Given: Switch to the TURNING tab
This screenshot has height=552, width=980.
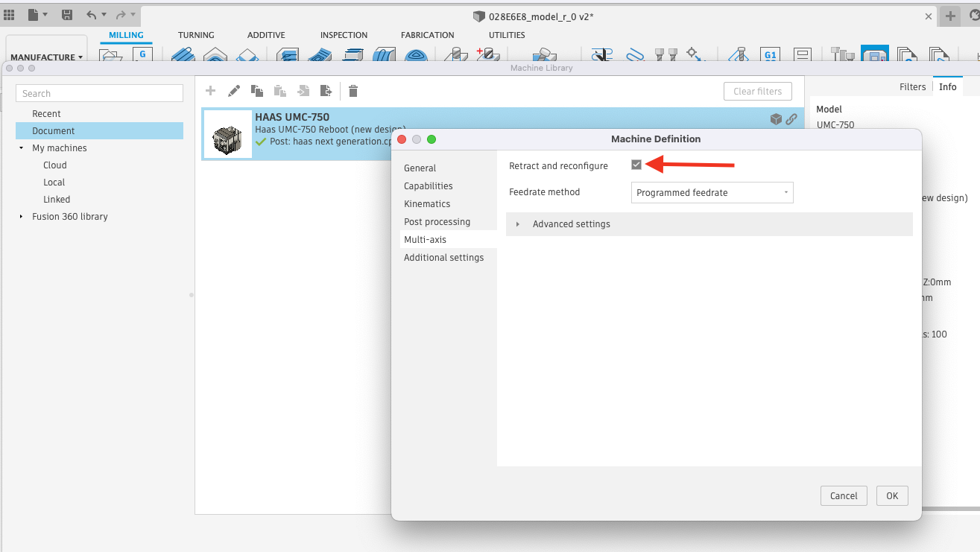Looking at the screenshot, I should (196, 35).
